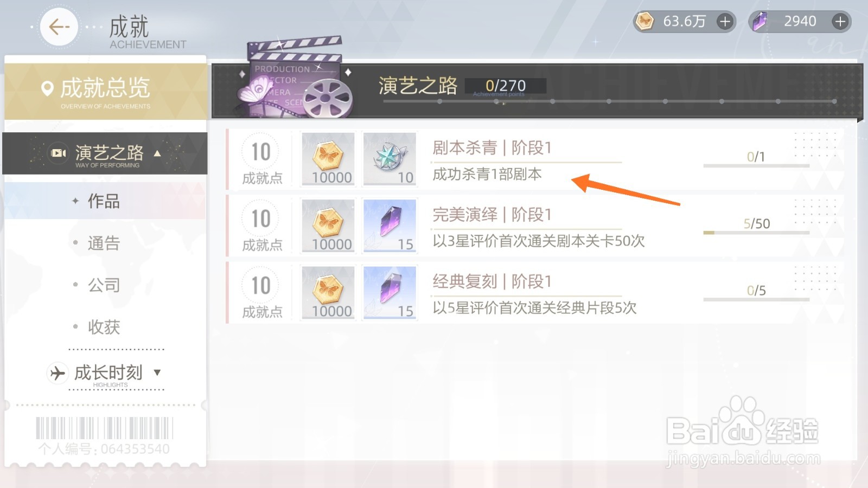Select the purple crystal reward in 完美演绎
This screenshot has width=868, height=488.
click(390, 226)
